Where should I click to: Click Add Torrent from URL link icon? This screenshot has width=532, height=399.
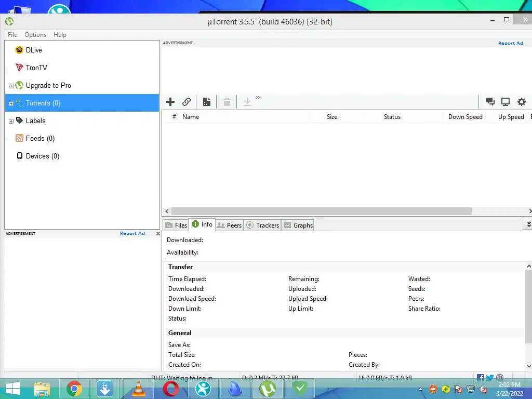tap(187, 102)
